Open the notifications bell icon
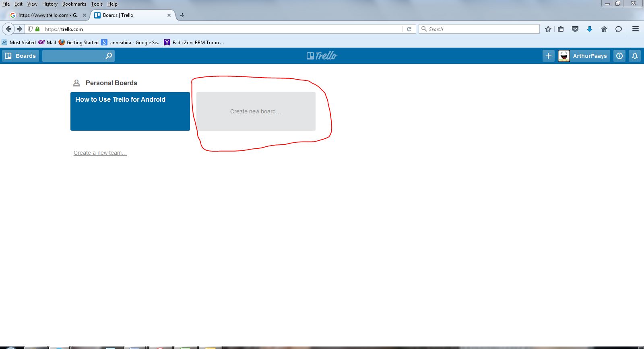644x349 pixels. point(635,56)
